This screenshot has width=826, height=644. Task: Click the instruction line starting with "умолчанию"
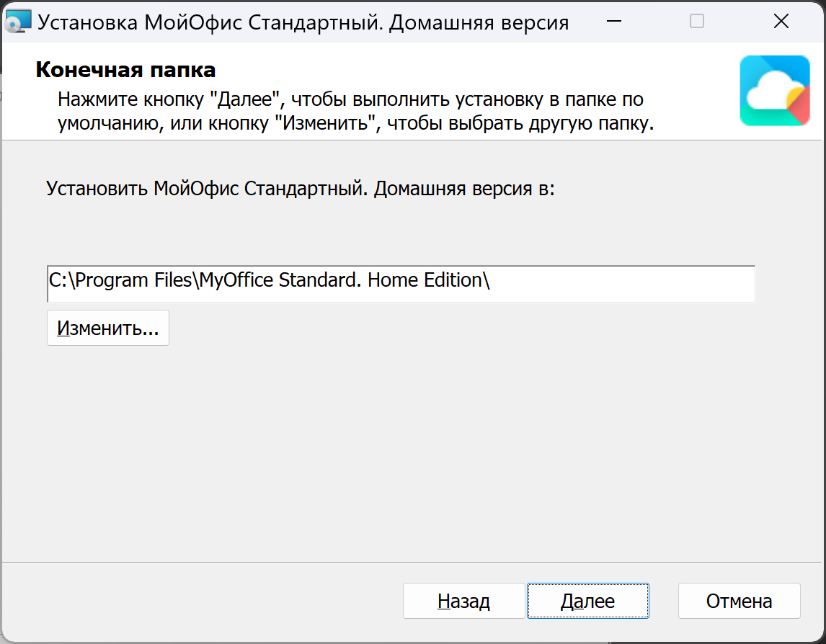(x=355, y=122)
